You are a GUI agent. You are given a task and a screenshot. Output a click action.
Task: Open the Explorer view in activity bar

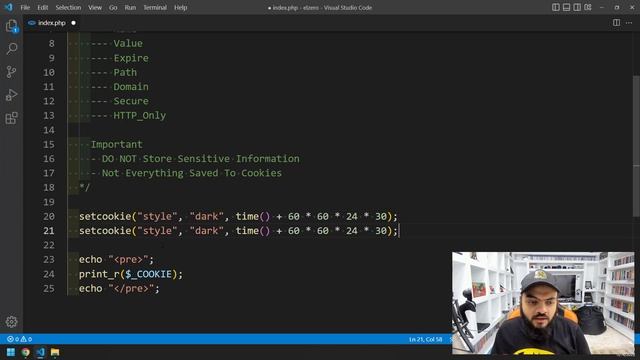pos(11,26)
